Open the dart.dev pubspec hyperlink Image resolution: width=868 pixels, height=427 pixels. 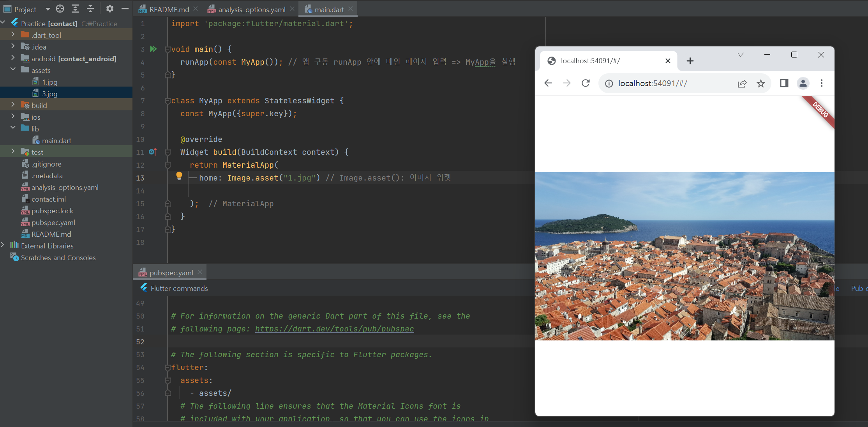tap(334, 329)
